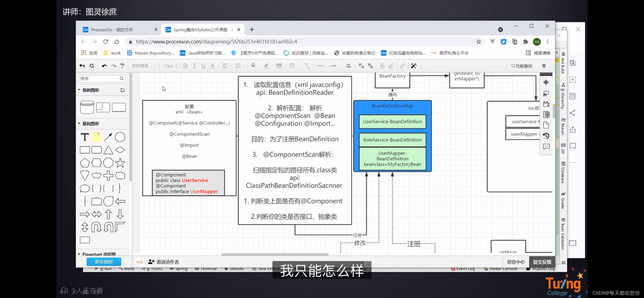The width and height of the screenshot is (644, 298).
Task: Switch to the ProcessOn 我的文件 tab
Action: [x=120, y=30]
